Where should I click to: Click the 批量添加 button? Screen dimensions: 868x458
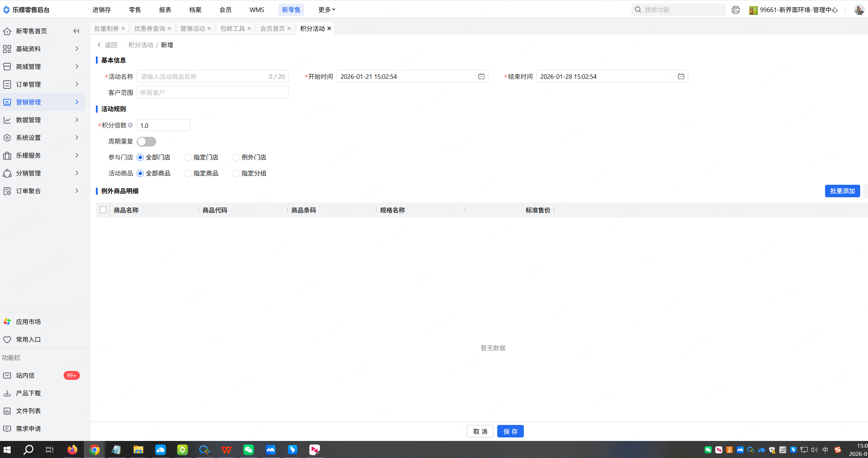click(842, 191)
